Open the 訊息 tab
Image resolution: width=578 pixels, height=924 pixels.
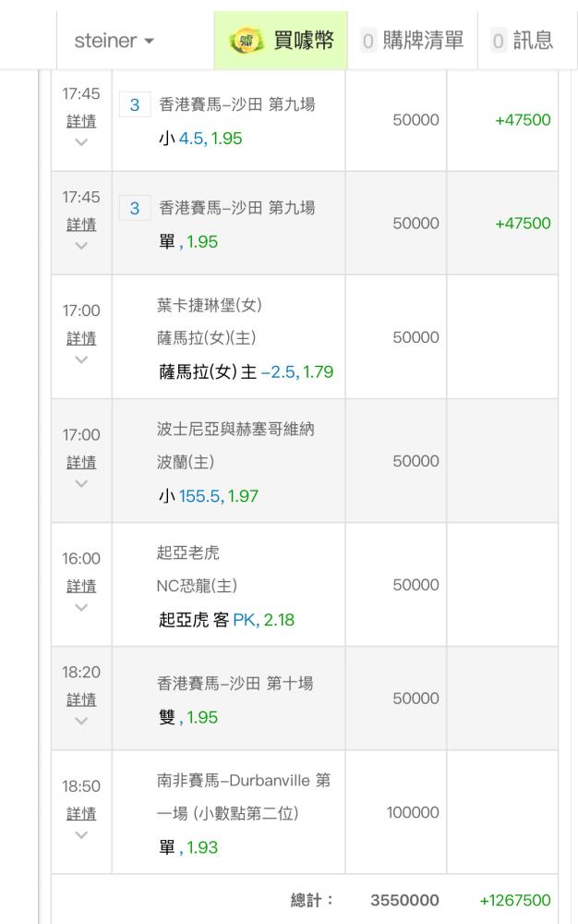(523, 41)
